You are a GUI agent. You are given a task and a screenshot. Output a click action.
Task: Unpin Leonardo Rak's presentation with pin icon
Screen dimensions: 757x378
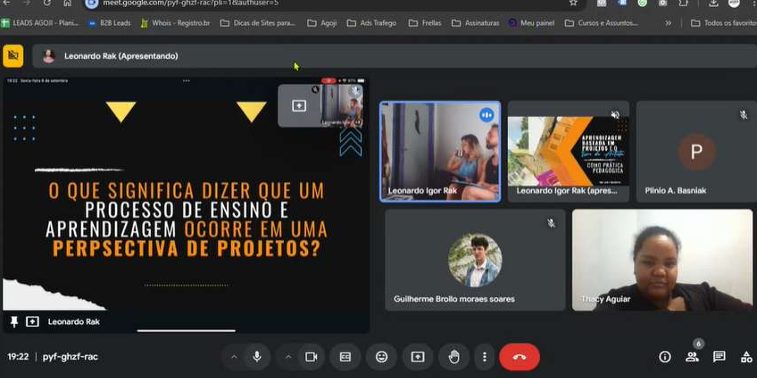(x=14, y=322)
